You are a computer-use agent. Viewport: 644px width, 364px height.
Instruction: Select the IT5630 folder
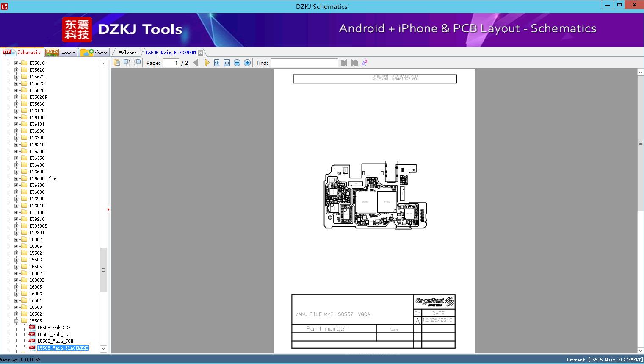(37, 104)
